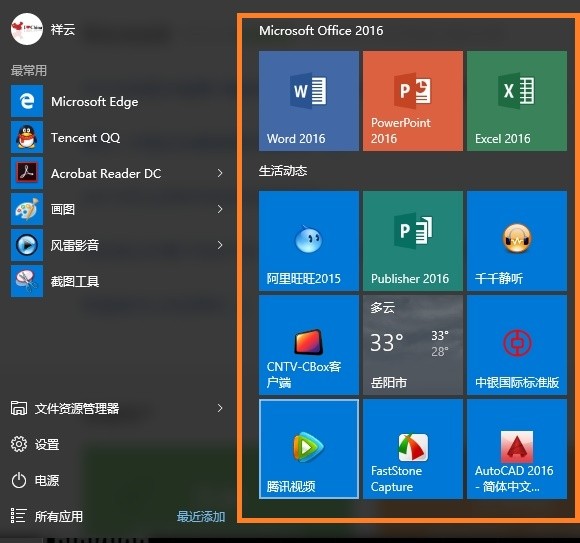Select the Microsoft Edge label
The width and height of the screenshot is (580, 543).
[95, 102]
